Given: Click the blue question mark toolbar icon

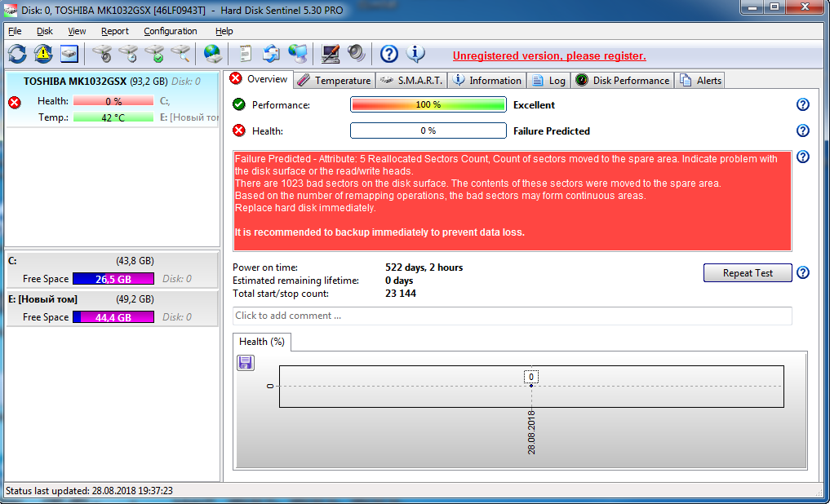Looking at the screenshot, I should [x=389, y=53].
